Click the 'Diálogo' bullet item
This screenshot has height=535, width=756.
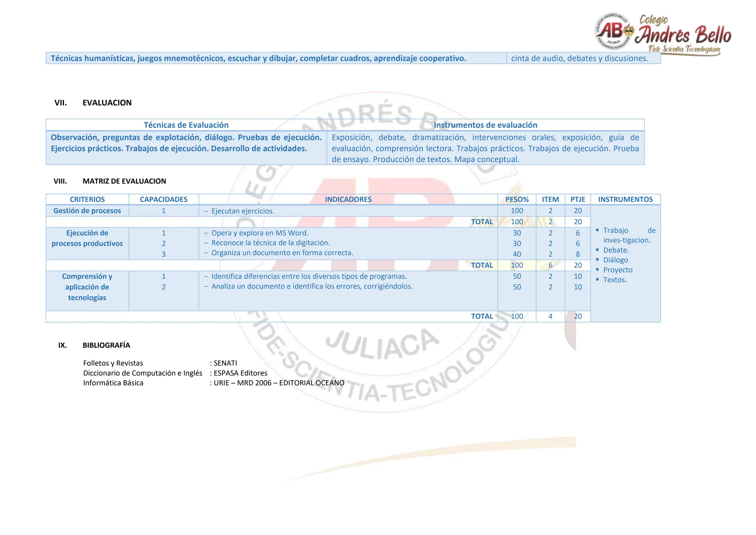coord(612,260)
